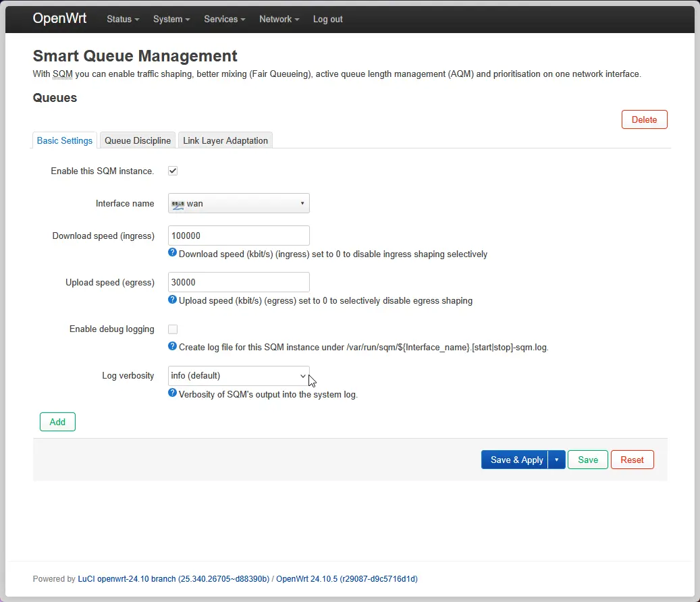Open the Status menu
This screenshot has width=700, height=602.
click(123, 19)
